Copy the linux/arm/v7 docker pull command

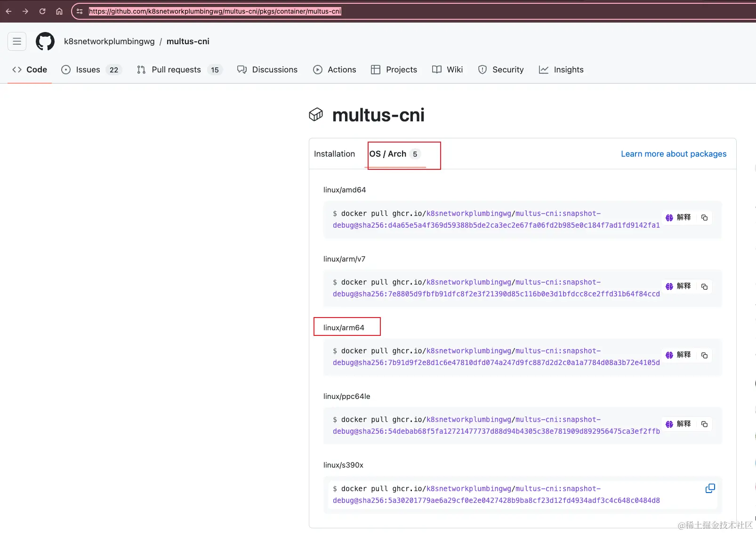coord(704,286)
